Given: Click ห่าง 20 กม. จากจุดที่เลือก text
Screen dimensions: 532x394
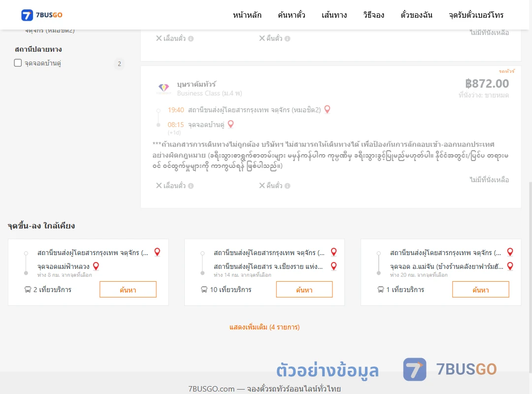Looking at the screenshot, I should coord(419,275).
